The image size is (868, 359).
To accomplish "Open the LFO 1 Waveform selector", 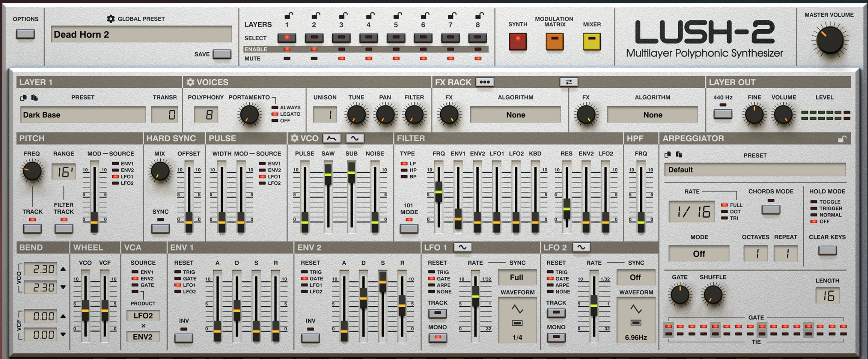I will (517, 320).
